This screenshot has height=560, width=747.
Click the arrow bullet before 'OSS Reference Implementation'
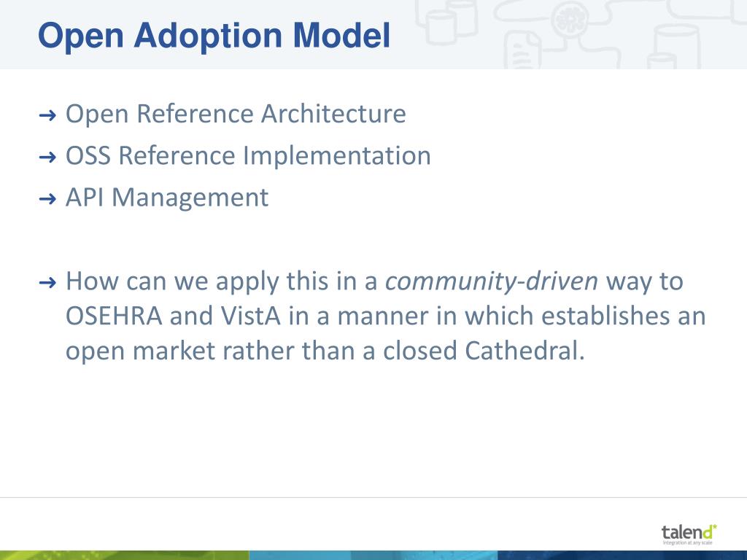click(x=47, y=157)
